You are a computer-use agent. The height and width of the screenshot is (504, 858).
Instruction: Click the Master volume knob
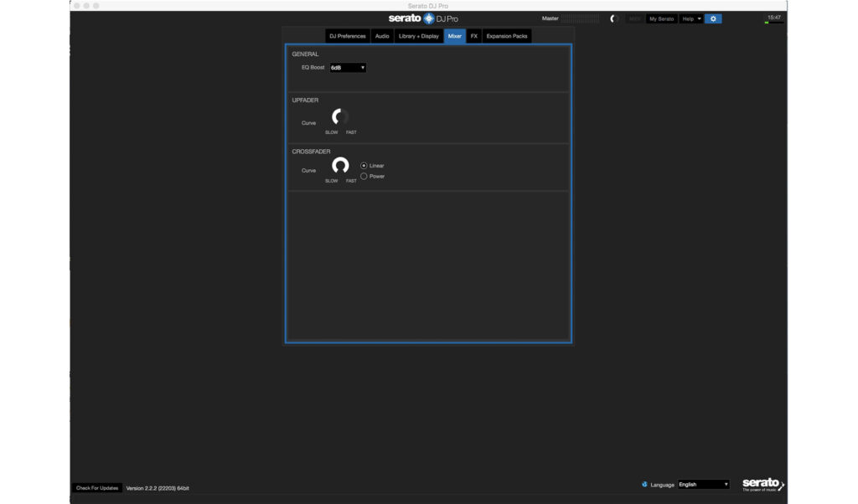(614, 18)
